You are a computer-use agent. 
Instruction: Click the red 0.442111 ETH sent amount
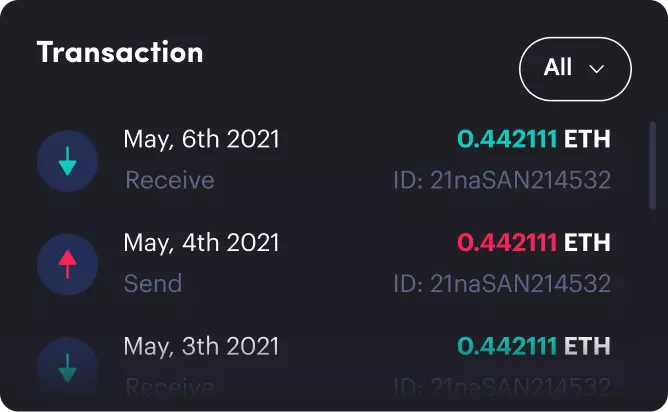coord(533,242)
